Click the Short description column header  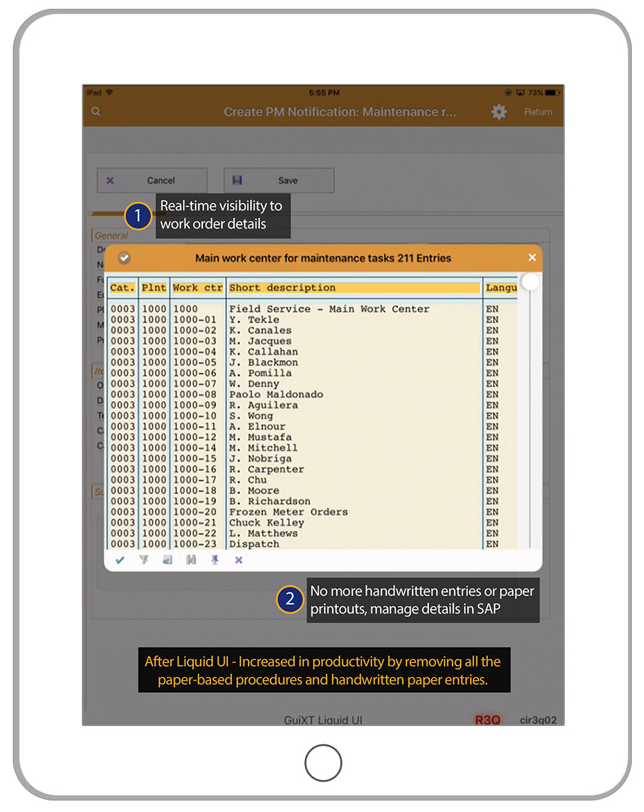pyautogui.click(x=354, y=288)
